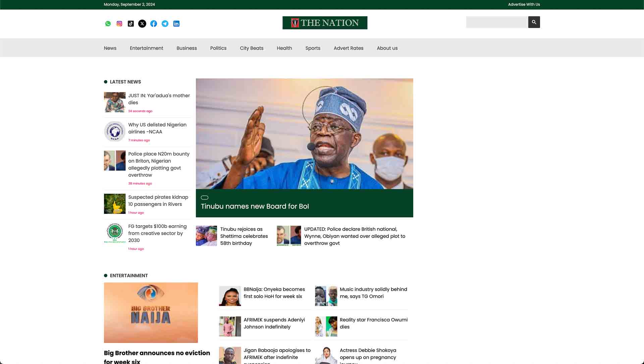Focus the search input field
The image size is (644, 364).
[497, 22]
